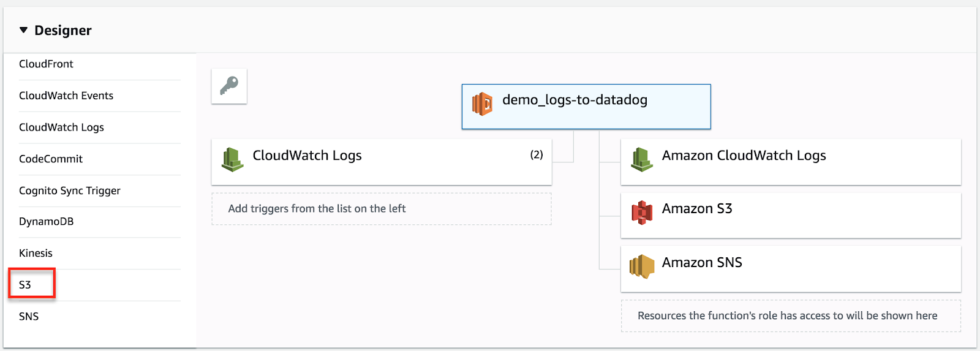Click the key permissions icon

[229, 86]
